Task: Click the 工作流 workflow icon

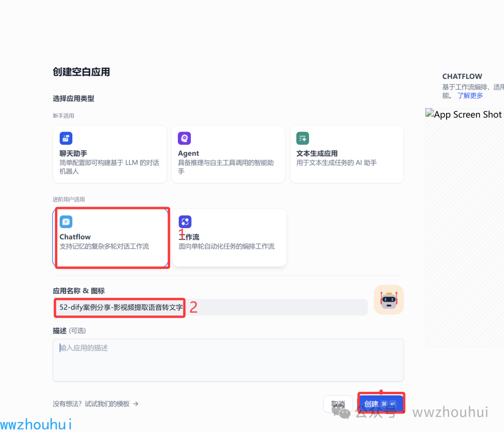Action: 185,222
